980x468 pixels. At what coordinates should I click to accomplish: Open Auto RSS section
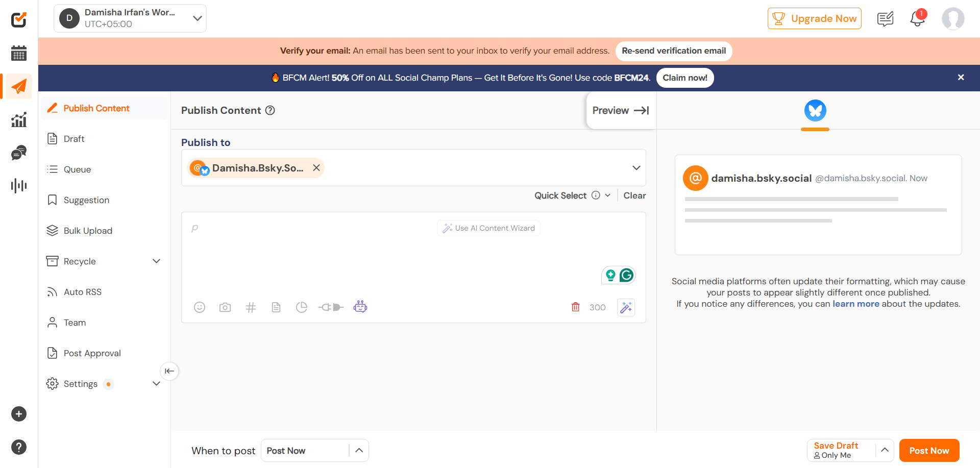(104, 292)
